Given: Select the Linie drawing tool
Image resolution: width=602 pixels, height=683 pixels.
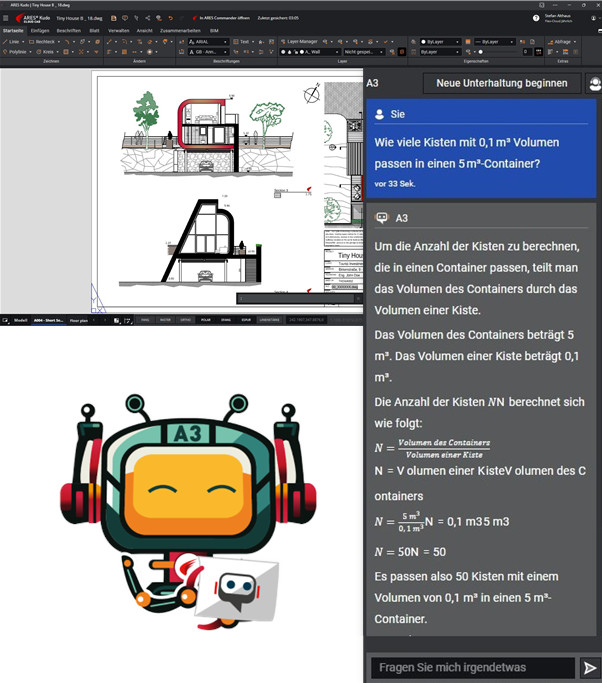Looking at the screenshot, I should tap(11, 42).
